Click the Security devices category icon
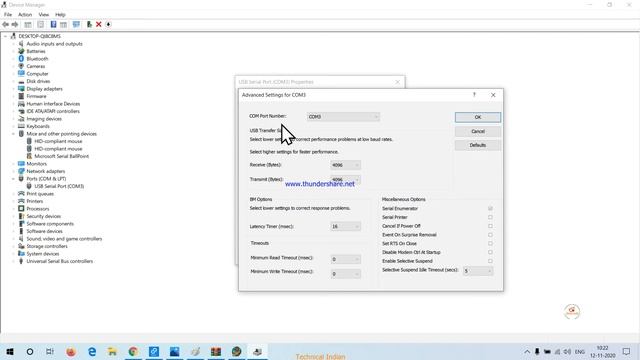This screenshot has height=360, width=640. click(x=21, y=216)
